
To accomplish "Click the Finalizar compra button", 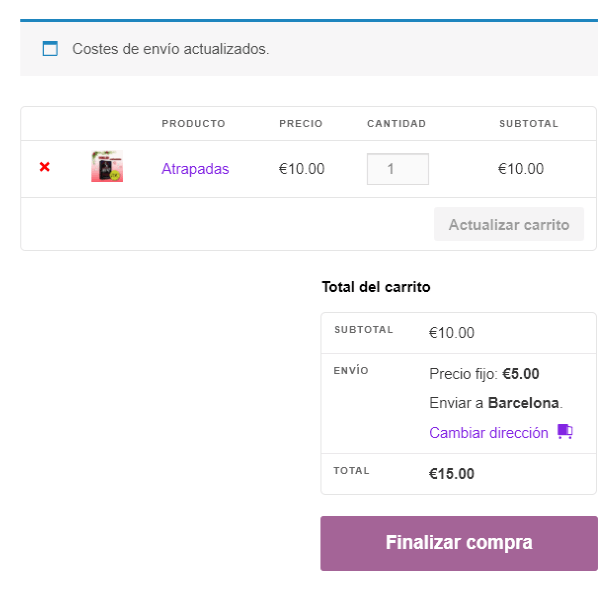I will click(x=459, y=543).
